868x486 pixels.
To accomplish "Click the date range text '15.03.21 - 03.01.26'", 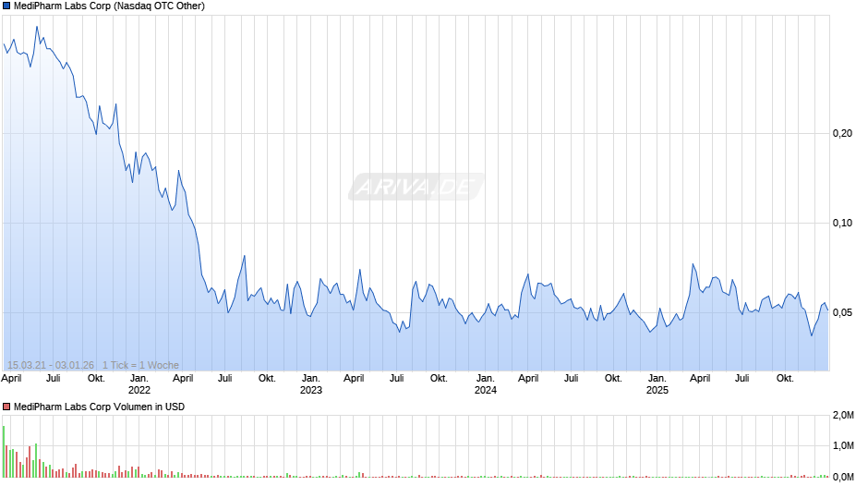I will [51, 365].
